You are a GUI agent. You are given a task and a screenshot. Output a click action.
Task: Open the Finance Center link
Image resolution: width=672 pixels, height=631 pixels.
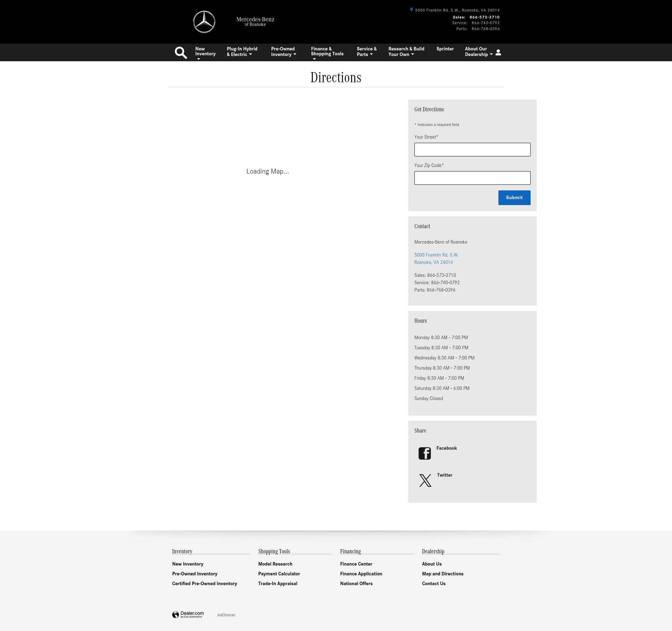[356, 564]
